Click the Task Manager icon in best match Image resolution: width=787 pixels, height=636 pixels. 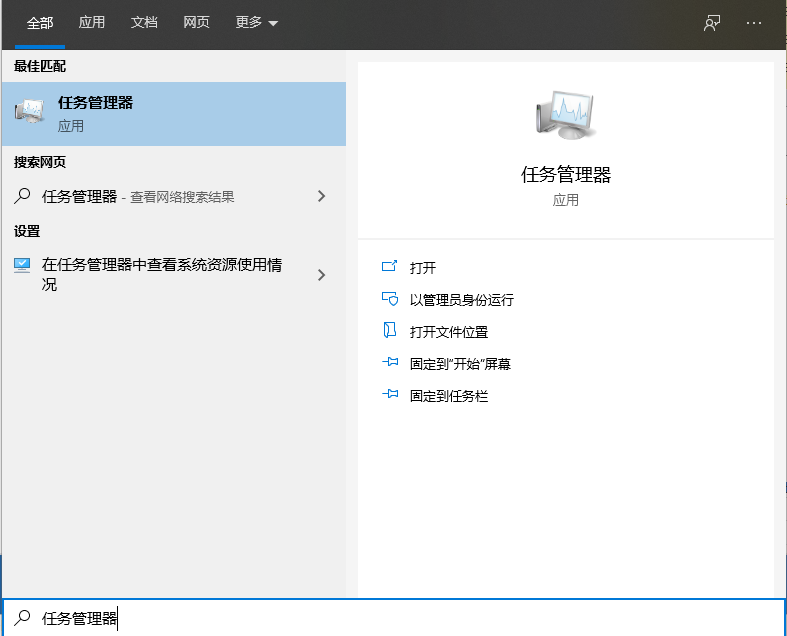coord(30,113)
